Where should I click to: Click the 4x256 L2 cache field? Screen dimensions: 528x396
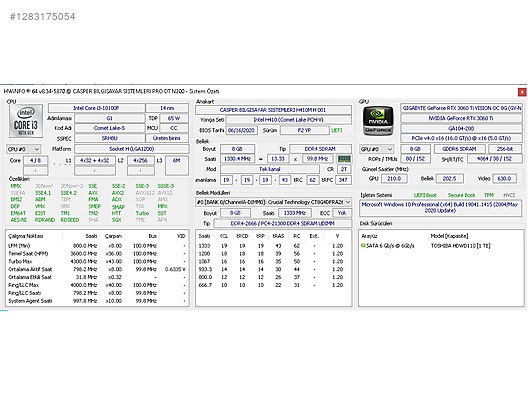pos(141,161)
